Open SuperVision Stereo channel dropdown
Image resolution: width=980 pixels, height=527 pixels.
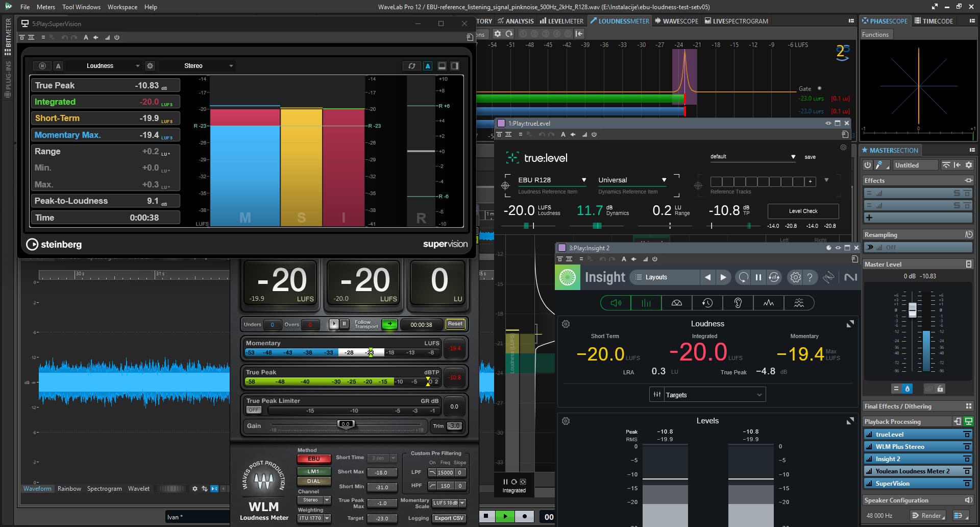pos(197,66)
